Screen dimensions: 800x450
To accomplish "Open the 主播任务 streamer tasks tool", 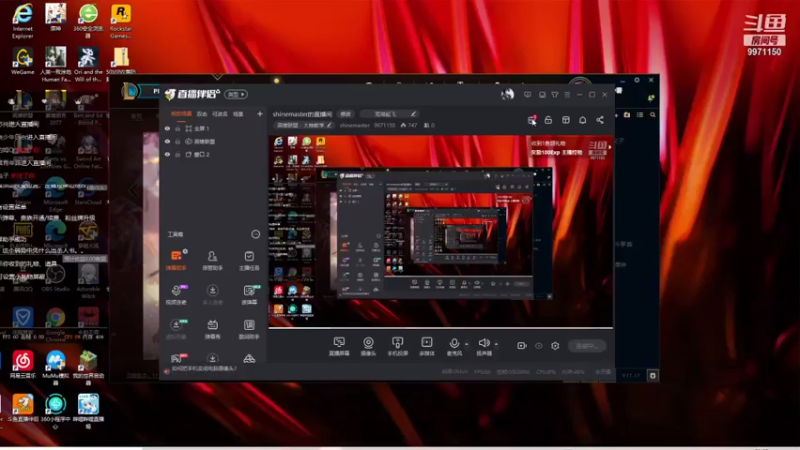I will 249,260.
